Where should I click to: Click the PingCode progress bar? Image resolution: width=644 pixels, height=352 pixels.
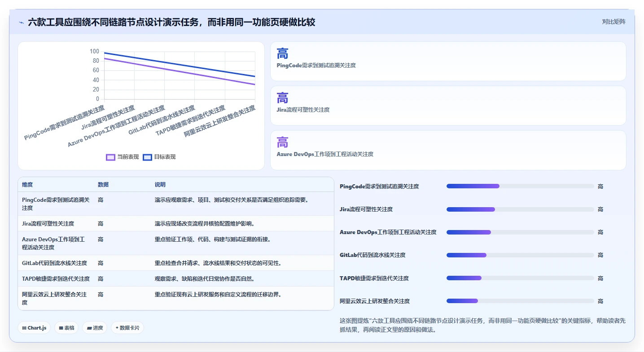pos(520,186)
